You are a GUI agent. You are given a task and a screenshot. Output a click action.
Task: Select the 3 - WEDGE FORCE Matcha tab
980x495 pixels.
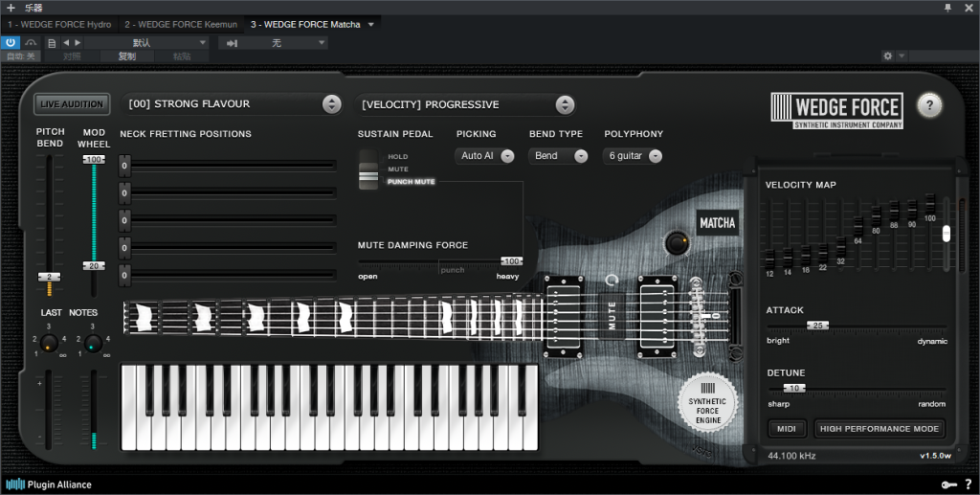[305, 24]
